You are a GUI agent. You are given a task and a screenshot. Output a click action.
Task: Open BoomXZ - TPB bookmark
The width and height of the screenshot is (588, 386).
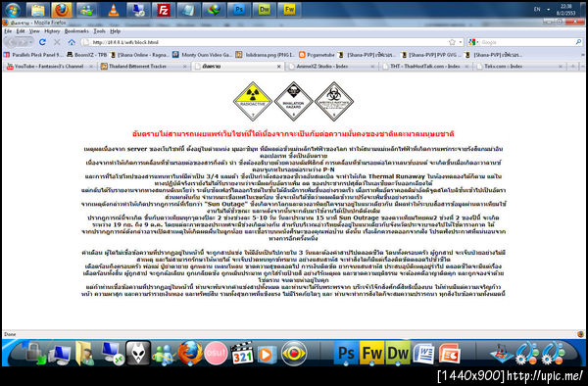click(86, 55)
